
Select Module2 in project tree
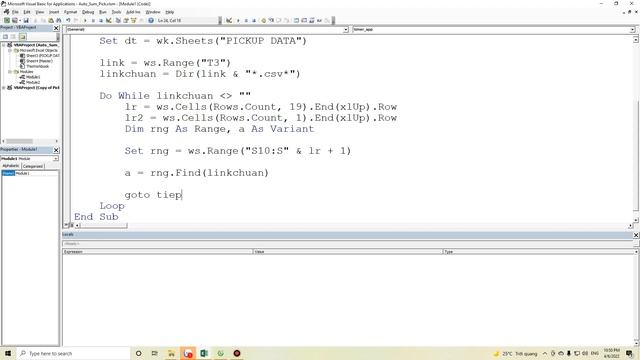(33, 82)
